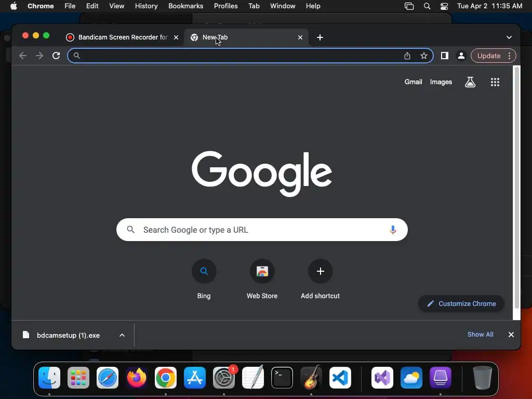Open the Help menu
532x399 pixels.
pyautogui.click(x=313, y=6)
